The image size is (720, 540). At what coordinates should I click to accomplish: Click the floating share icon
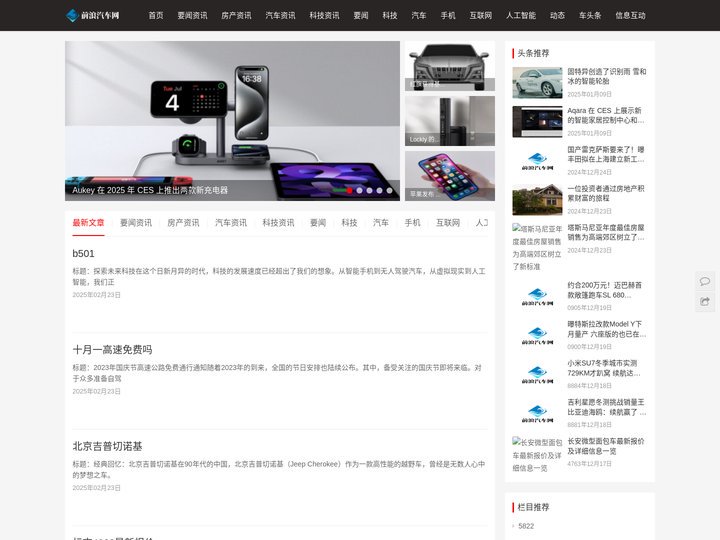[x=705, y=302]
